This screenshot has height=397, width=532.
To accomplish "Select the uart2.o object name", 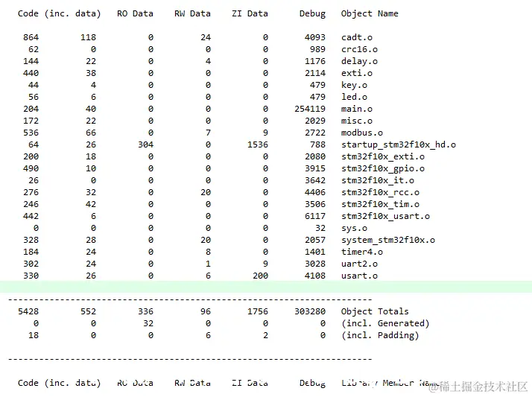I will (359, 264).
